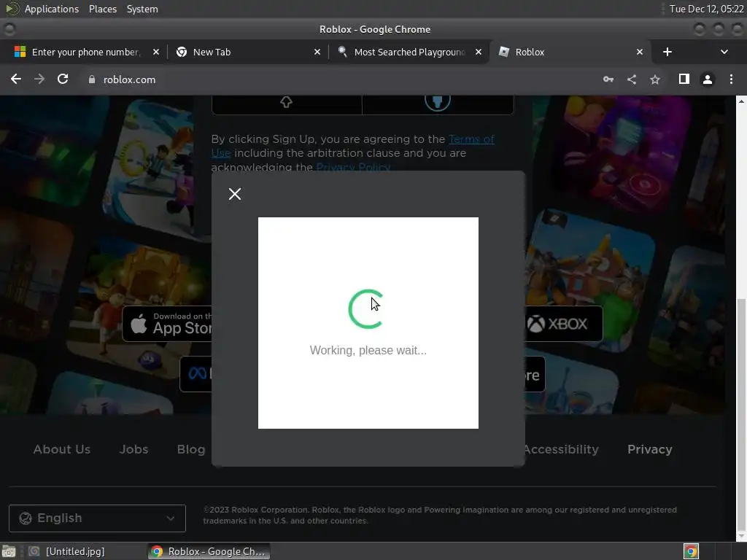Close the New Tab tab
747x560 pixels.
(317, 52)
